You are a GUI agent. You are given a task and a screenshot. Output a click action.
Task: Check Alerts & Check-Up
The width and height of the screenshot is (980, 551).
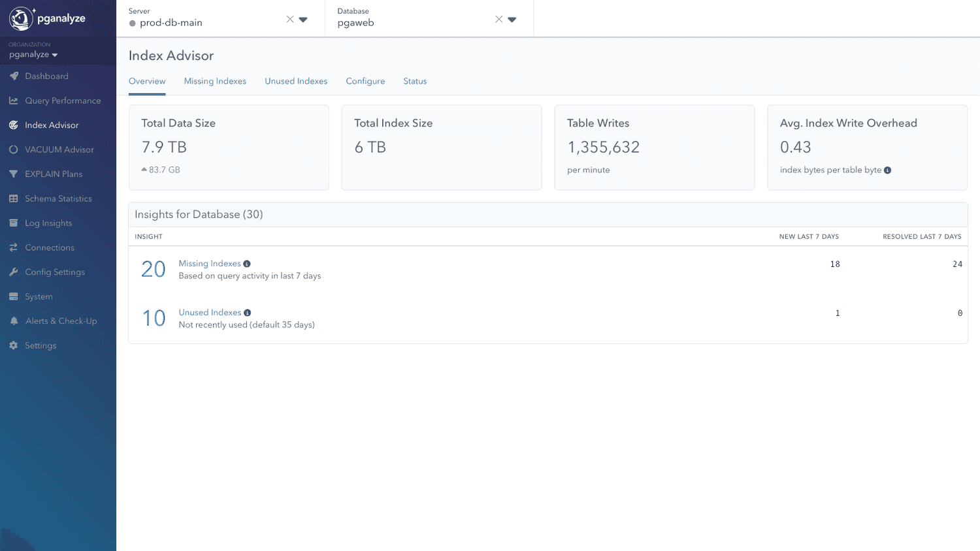(x=59, y=321)
